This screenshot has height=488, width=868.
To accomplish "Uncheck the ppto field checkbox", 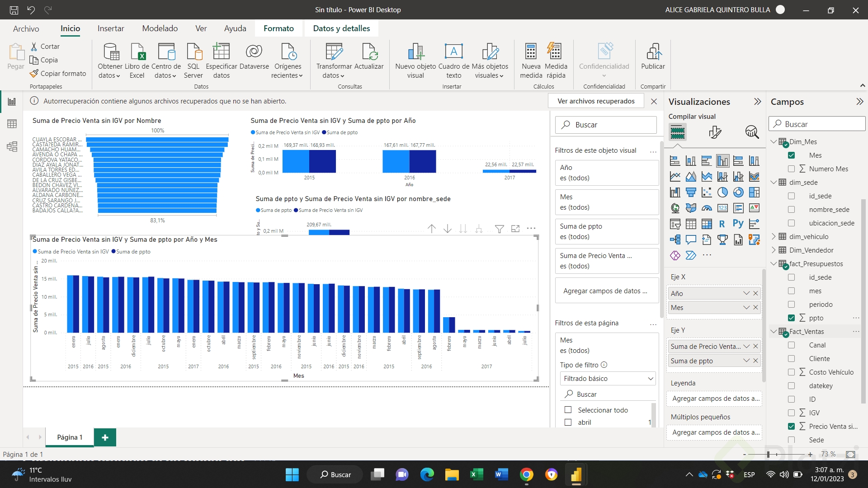I will [791, 318].
